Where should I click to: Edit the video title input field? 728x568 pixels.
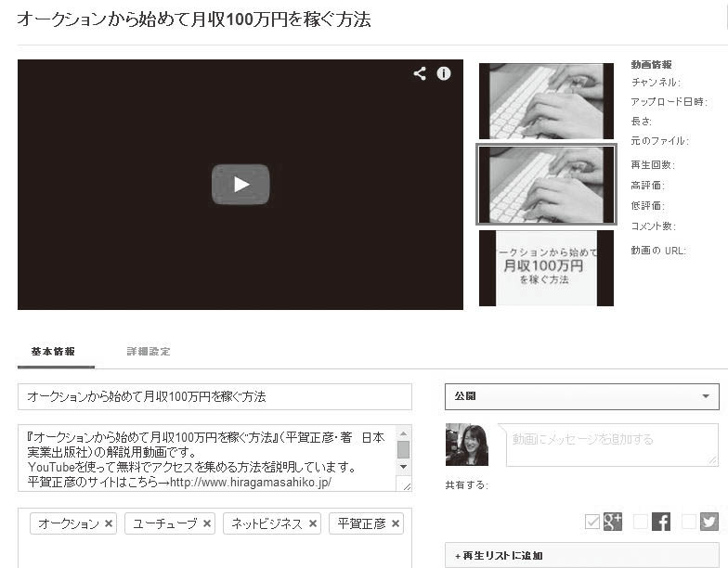[214, 397]
